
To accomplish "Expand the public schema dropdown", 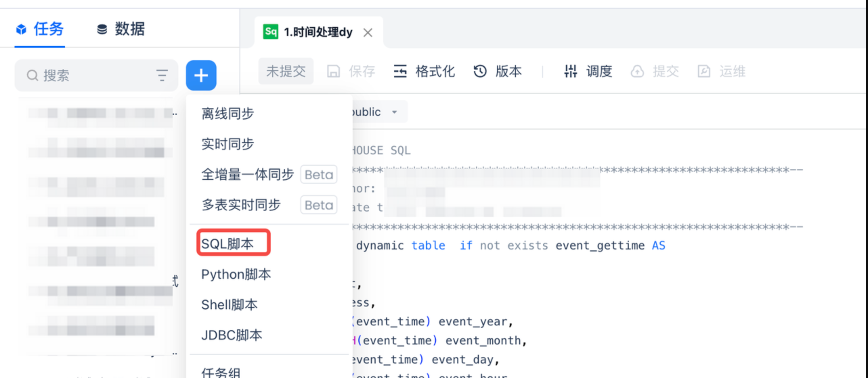I will point(394,112).
